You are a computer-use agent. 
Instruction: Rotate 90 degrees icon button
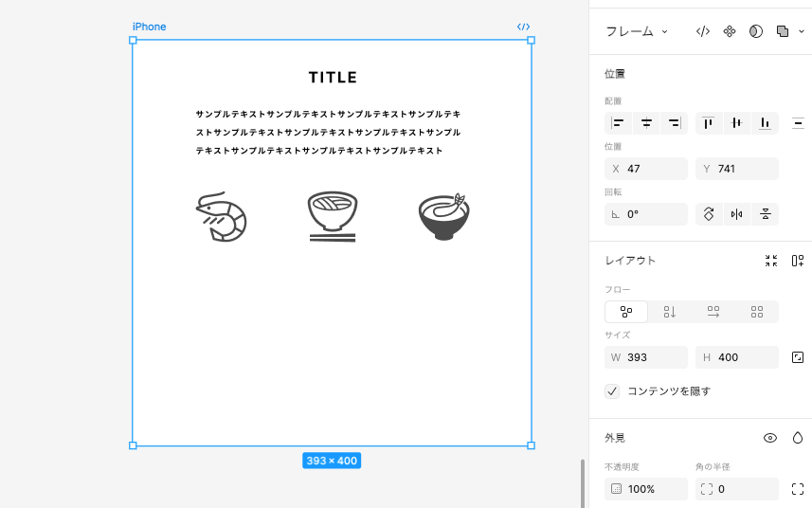coord(709,214)
